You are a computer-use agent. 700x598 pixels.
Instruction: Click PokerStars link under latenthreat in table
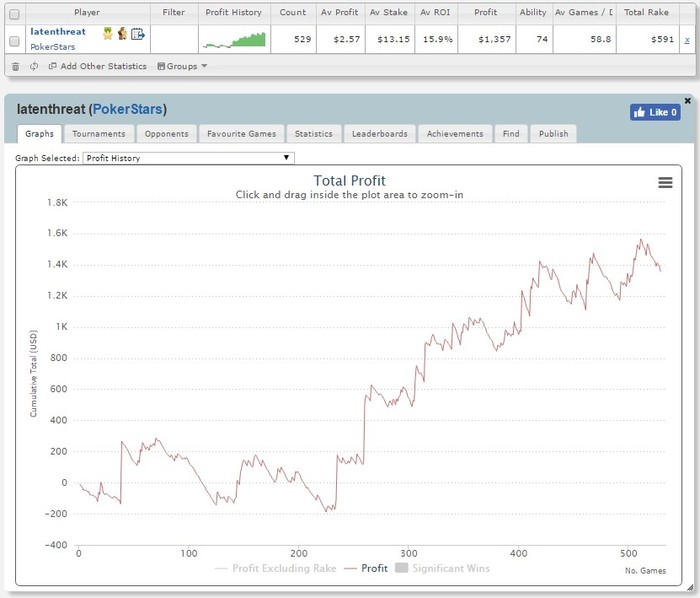coord(52,47)
